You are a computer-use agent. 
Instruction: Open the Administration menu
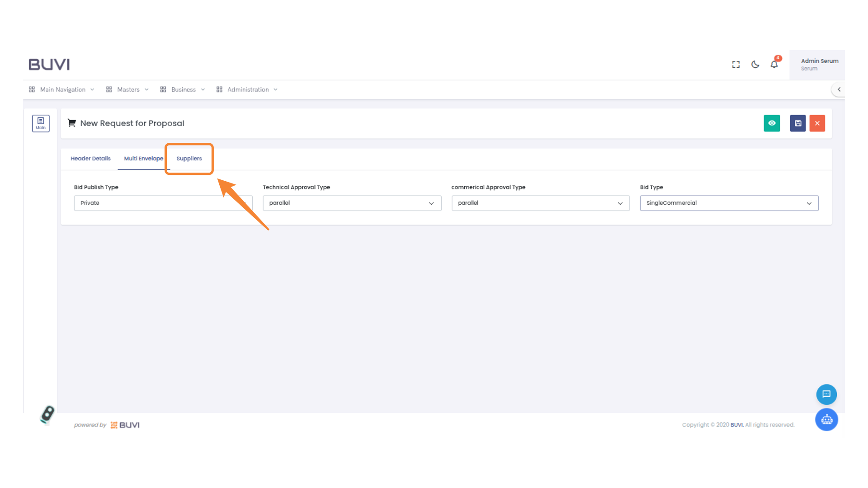[247, 89]
